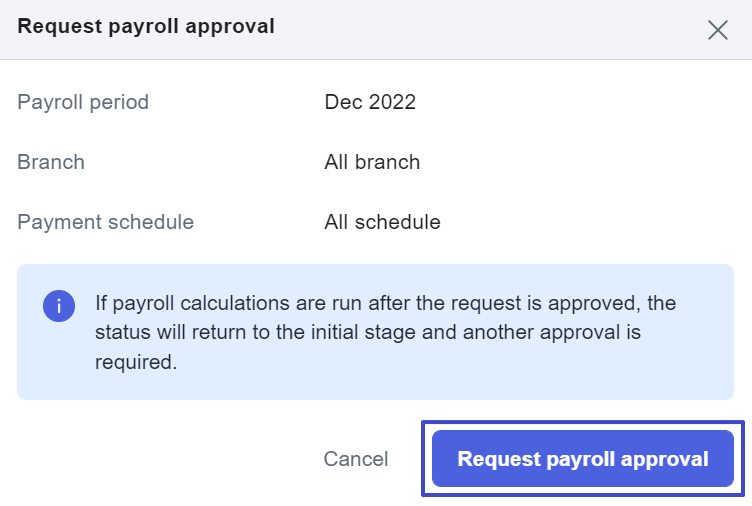Click blank footer area left of Cancel
The height and width of the screenshot is (506, 752).
(160, 459)
